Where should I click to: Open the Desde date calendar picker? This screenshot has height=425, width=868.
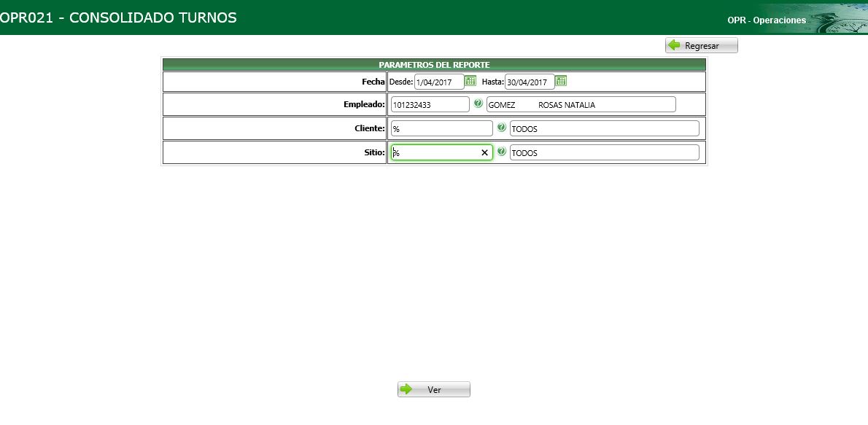[x=470, y=81]
